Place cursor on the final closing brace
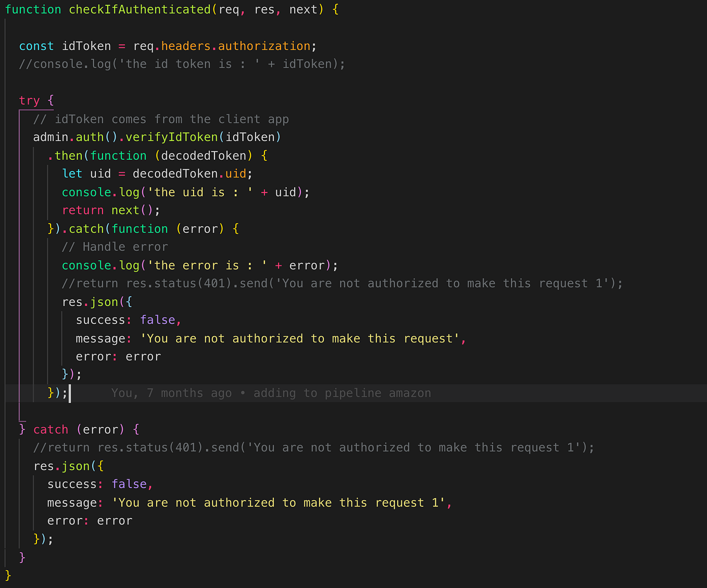Image resolution: width=707 pixels, height=588 pixels. point(7,575)
